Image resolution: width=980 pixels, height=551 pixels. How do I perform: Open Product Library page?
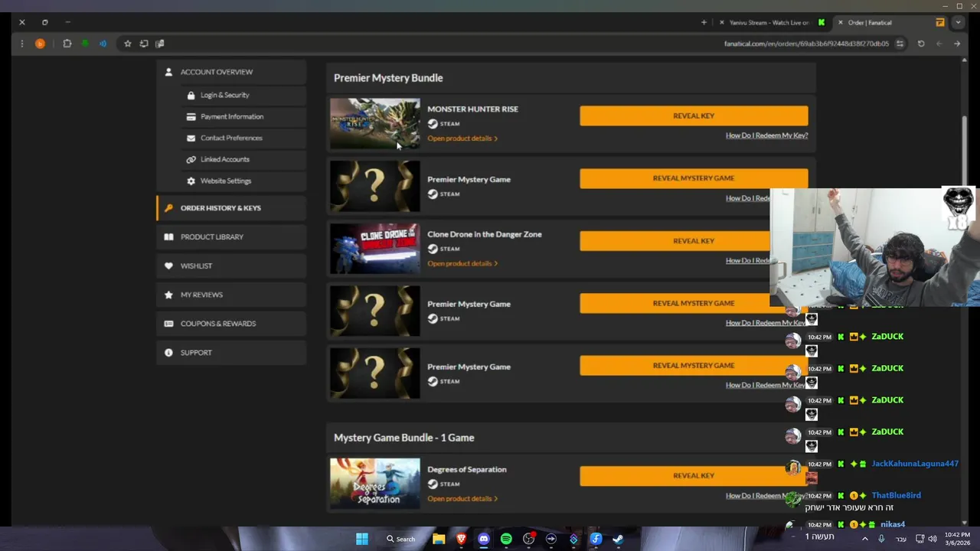pos(231,237)
